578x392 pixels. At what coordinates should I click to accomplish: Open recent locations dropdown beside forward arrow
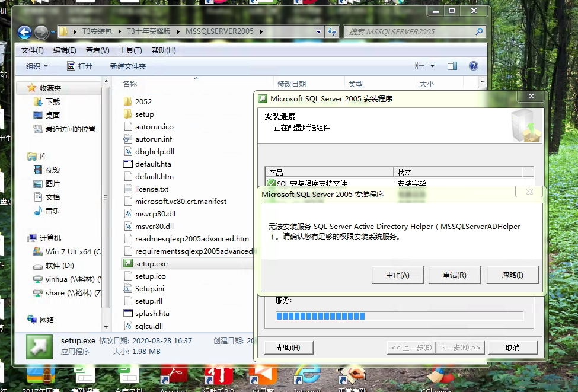[53, 33]
